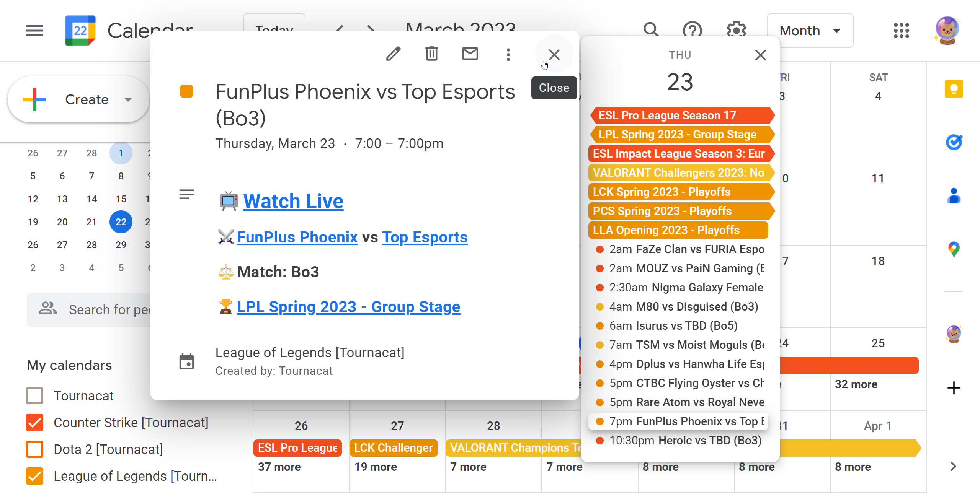Viewport: 980px width, 493px height.
Task: Open the Month view dropdown
Action: pos(810,31)
